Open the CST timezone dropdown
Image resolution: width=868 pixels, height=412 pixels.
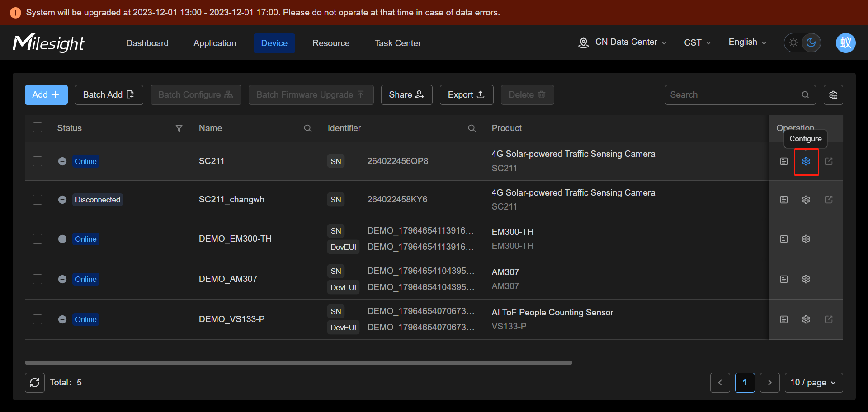click(x=698, y=43)
